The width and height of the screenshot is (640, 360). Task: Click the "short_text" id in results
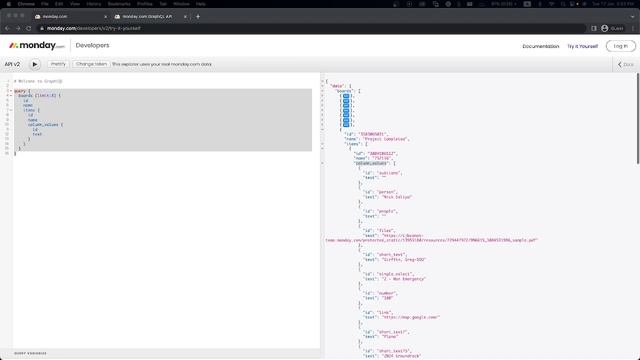click(x=391, y=255)
